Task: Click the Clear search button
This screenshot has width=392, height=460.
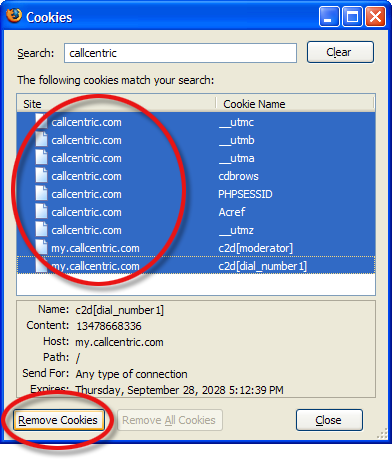Action: [340, 52]
